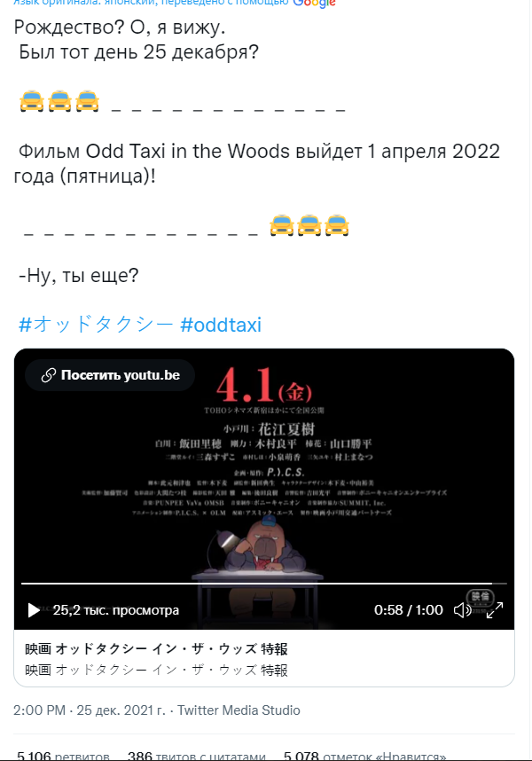Click the last taxi emoji after the dashes
This screenshot has width=532, height=761.
tap(337, 225)
